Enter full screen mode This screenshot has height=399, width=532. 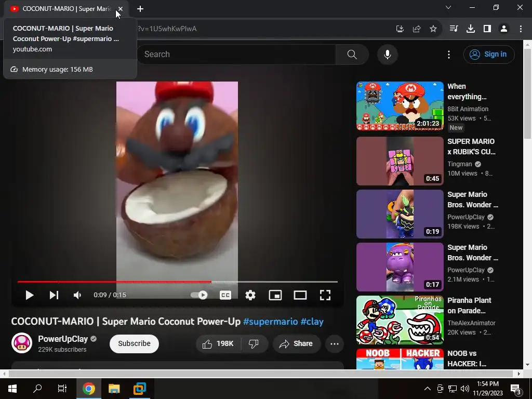[x=325, y=295]
